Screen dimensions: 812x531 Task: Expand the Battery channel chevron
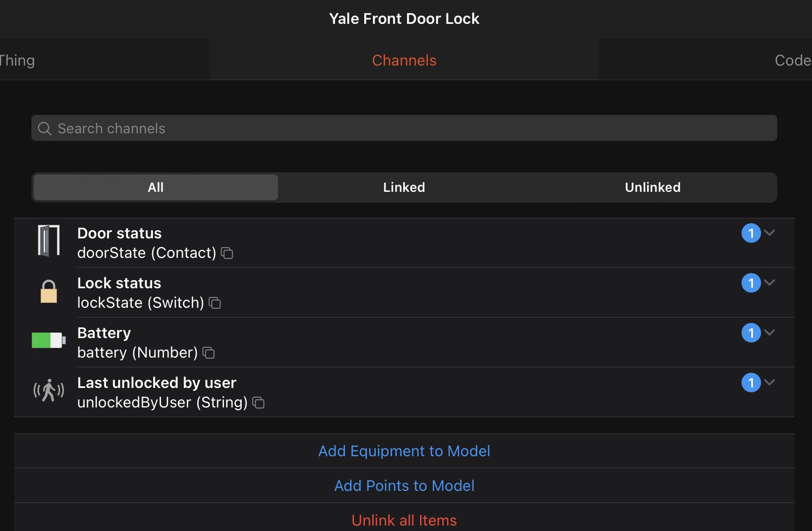(769, 333)
